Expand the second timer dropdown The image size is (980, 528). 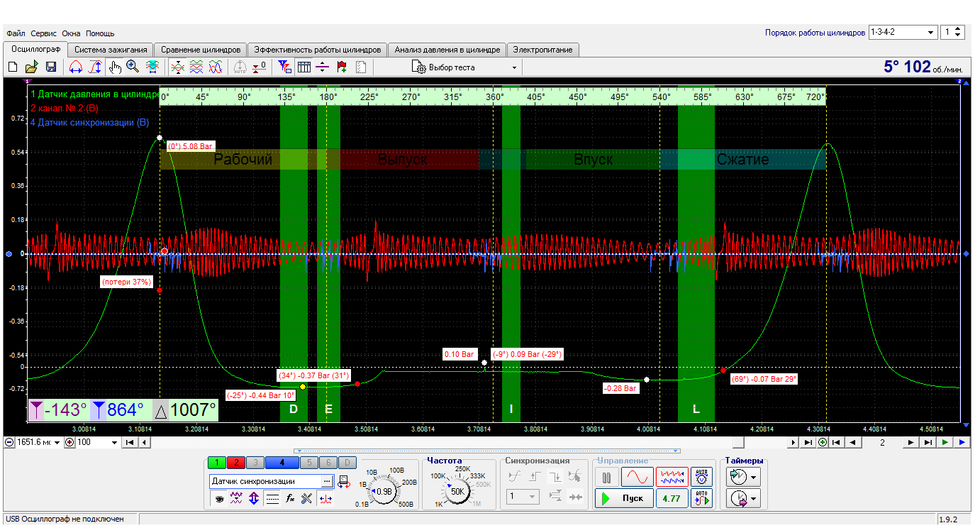coord(753,499)
